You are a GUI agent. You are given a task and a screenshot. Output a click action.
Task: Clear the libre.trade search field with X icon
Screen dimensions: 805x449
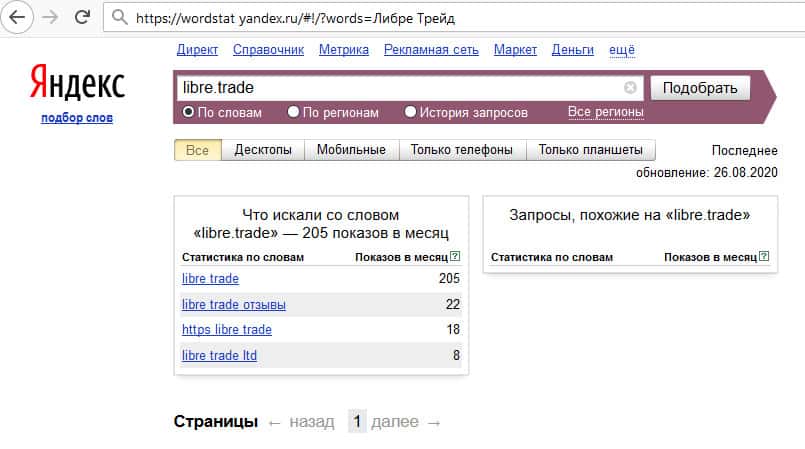click(630, 88)
